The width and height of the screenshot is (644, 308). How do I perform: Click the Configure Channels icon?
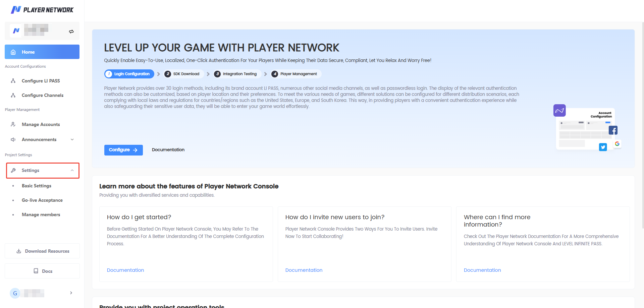(x=13, y=95)
